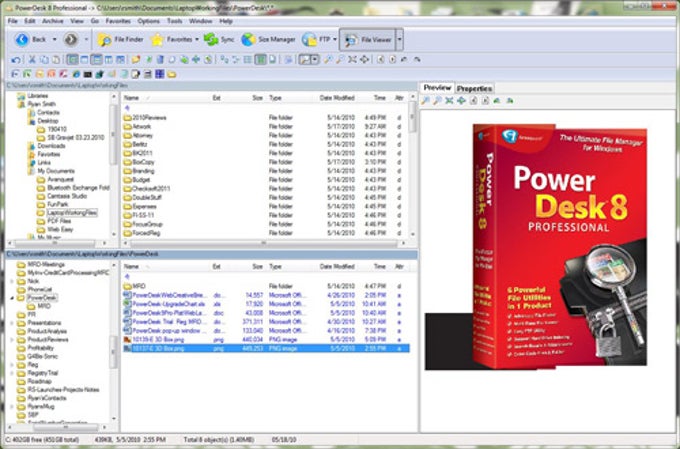Click the grey Forward arrow button
This screenshot has width=680, height=449.
coord(71,39)
